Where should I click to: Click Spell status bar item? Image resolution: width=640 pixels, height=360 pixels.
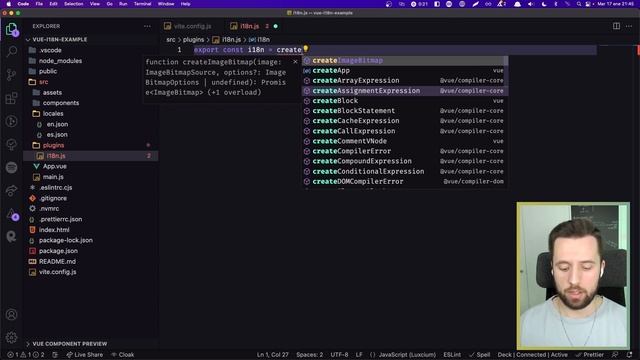click(x=480, y=355)
